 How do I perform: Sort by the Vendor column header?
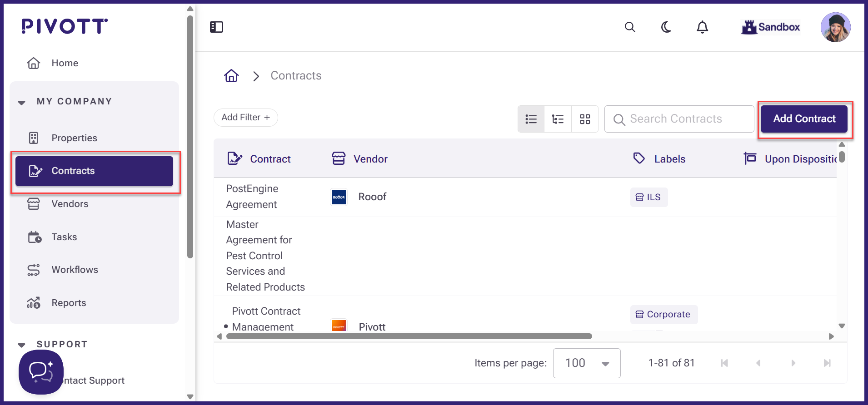tap(371, 159)
